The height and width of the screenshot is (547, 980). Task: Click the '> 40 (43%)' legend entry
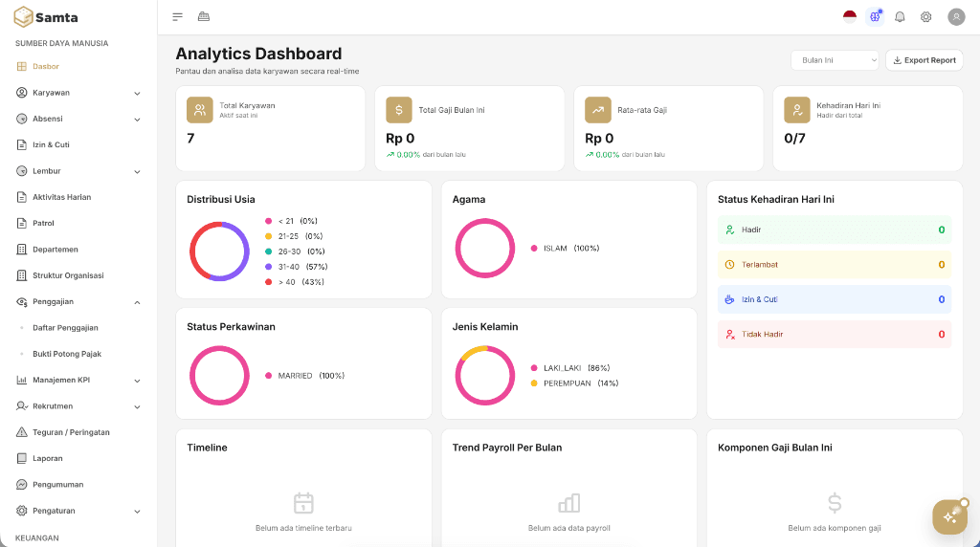click(x=295, y=282)
